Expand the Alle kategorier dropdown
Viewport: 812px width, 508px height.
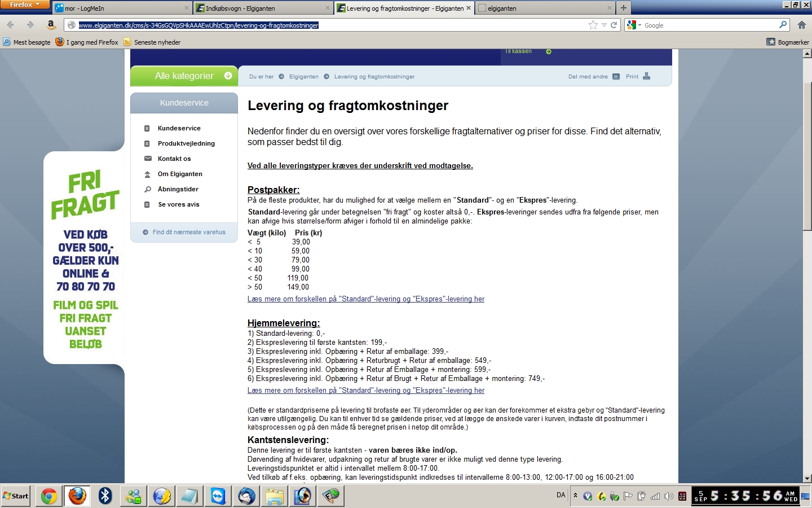tap(184, 76)
